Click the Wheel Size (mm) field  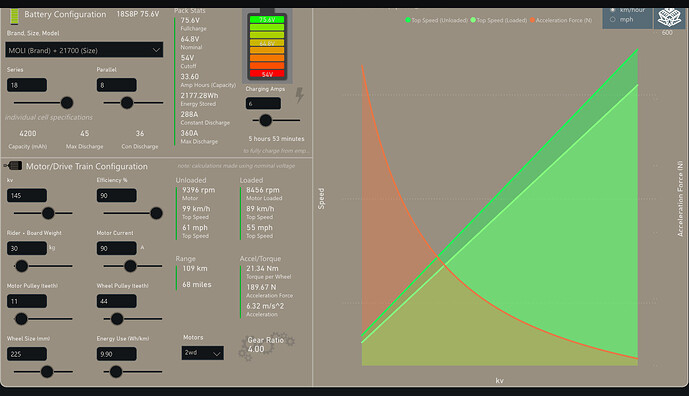[27, 354]
